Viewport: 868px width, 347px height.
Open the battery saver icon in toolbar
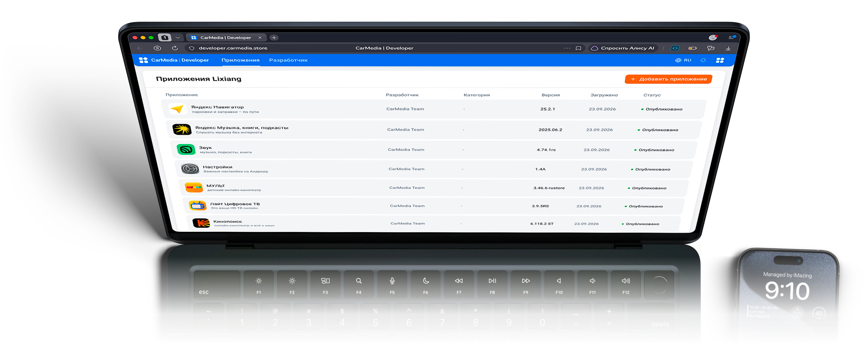[x=692, y=48]
